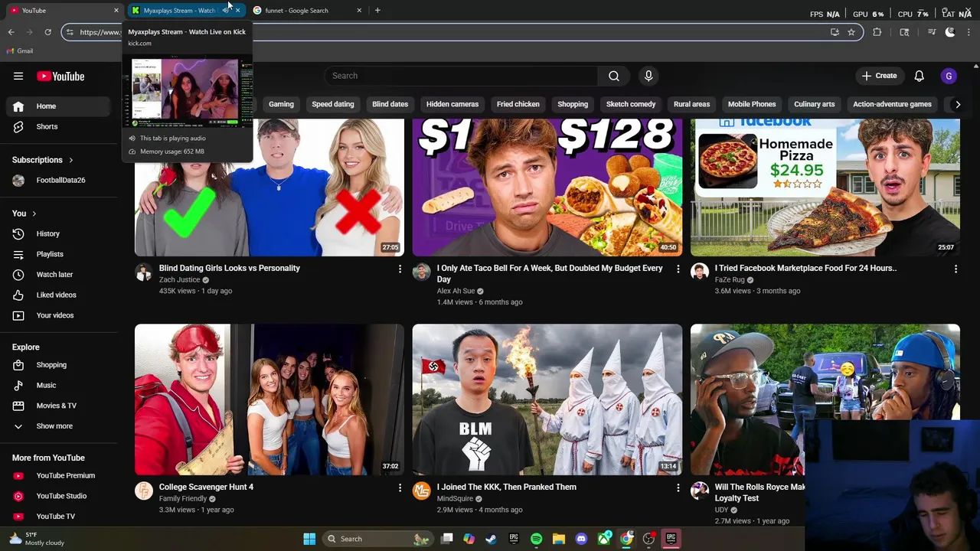This screenshot has width=980, height=551.
Task: Go back in browser history
Action: click(11, 32)
